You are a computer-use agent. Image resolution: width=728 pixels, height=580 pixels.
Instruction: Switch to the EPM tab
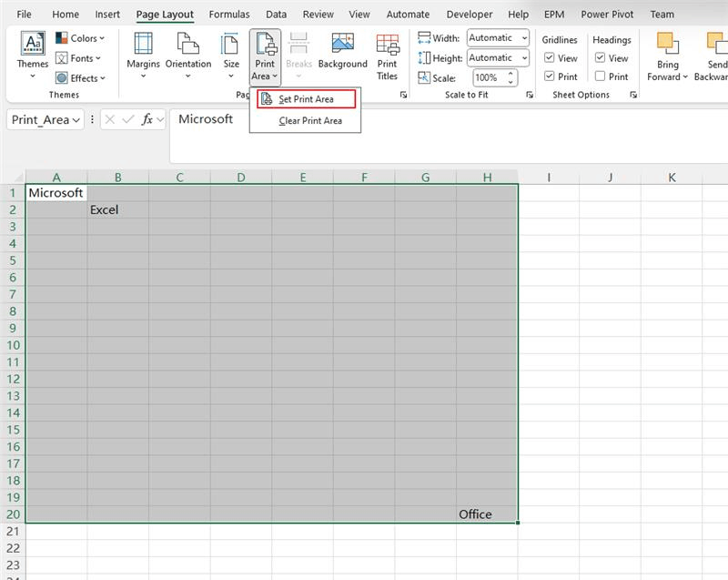[554, 15]
